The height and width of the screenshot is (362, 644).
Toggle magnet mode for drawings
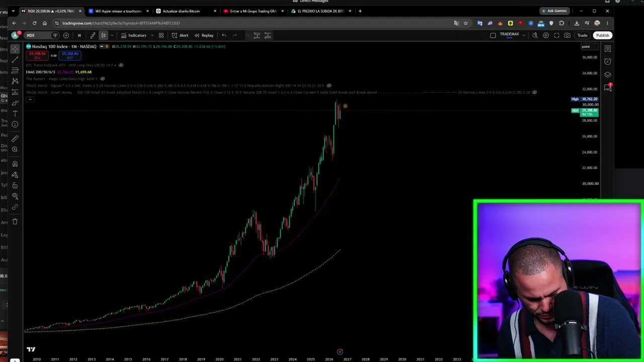(15, 164)
